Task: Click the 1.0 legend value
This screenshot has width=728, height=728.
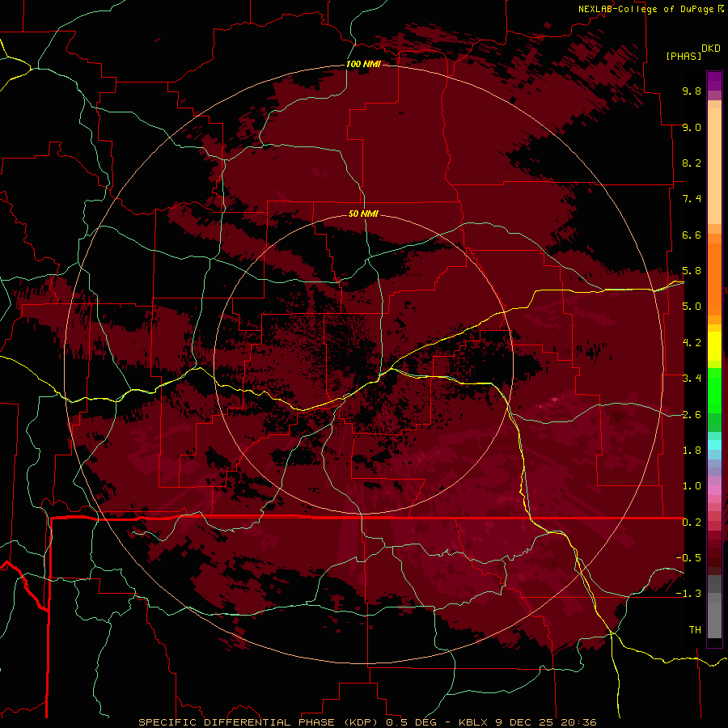Action: point(692,486)
